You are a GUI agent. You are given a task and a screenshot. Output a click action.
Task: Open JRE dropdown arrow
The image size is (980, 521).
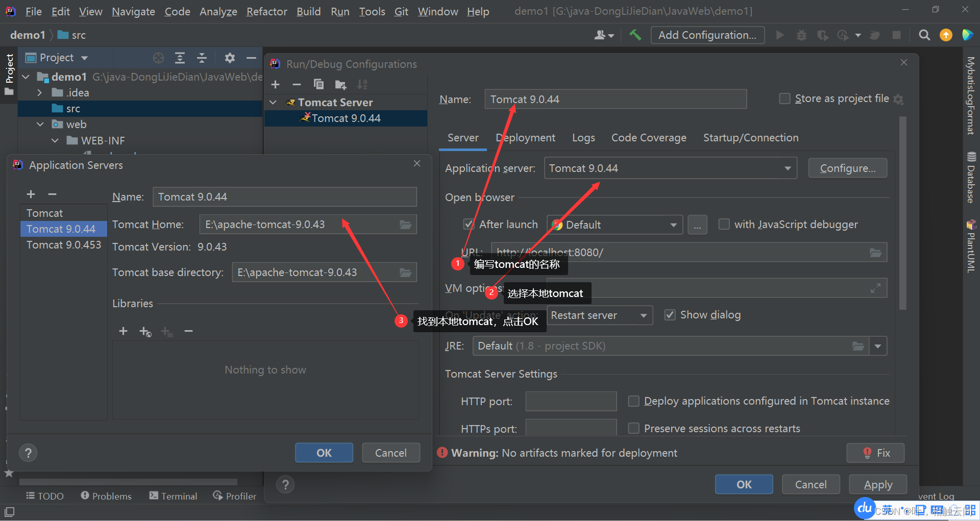[878, 346]
